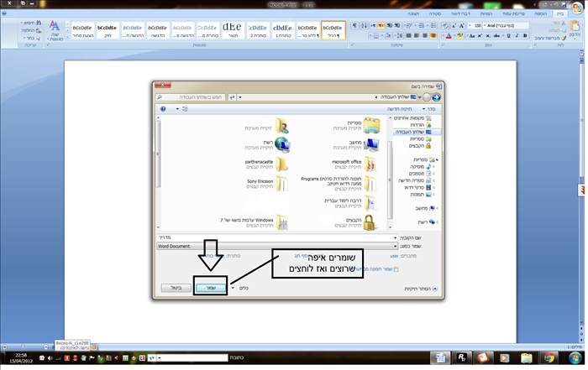Image resolution: width=588 pixels, height=370 pixels.
Task: Click the Help question mark in dialog
Action: pyautogui.click(x=163, y=108)
